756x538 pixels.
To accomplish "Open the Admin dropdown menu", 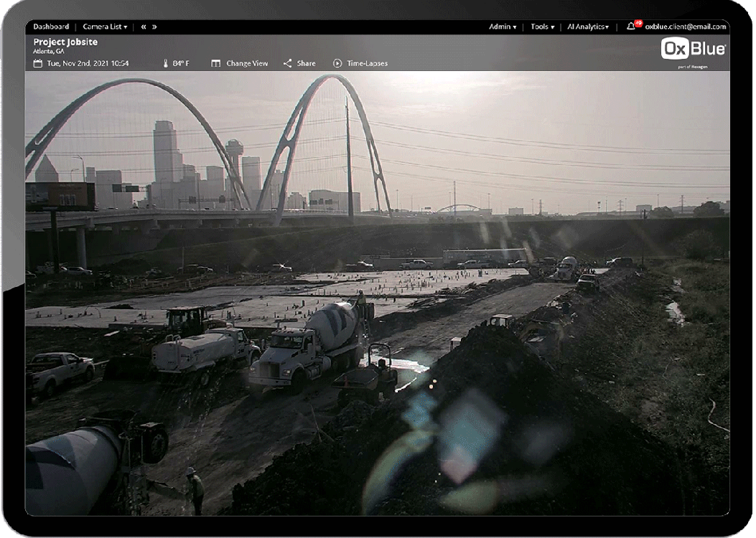I will [500, 26].
